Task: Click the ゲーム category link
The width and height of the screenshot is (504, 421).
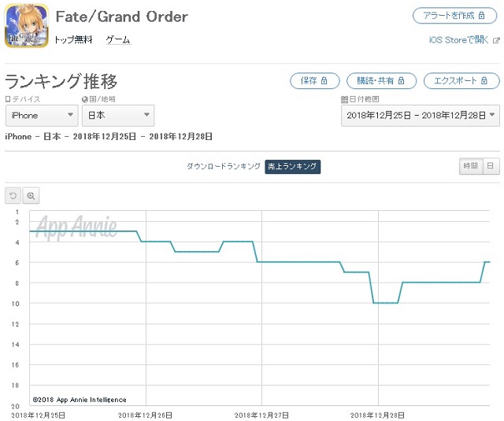Action: point(118,40)
